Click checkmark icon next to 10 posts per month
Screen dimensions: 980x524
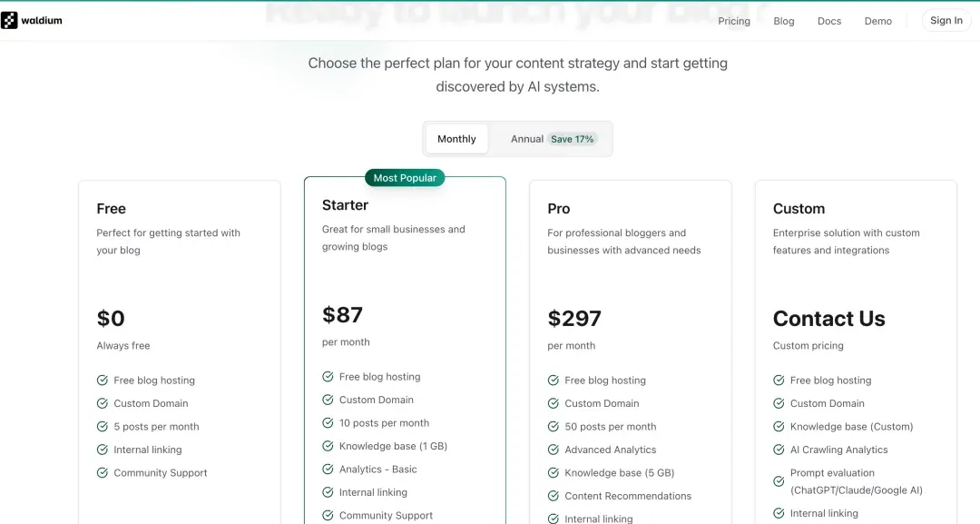pos(328,423)
